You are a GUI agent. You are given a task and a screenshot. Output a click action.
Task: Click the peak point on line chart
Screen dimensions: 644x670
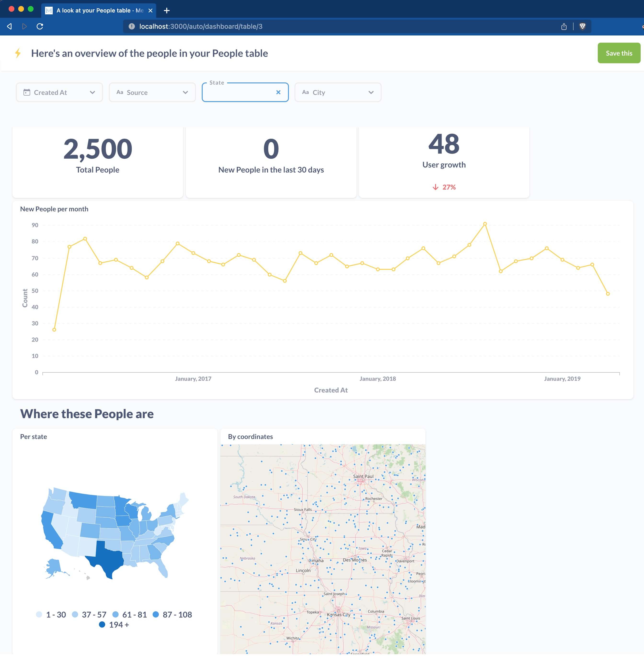tap(485, 224)
